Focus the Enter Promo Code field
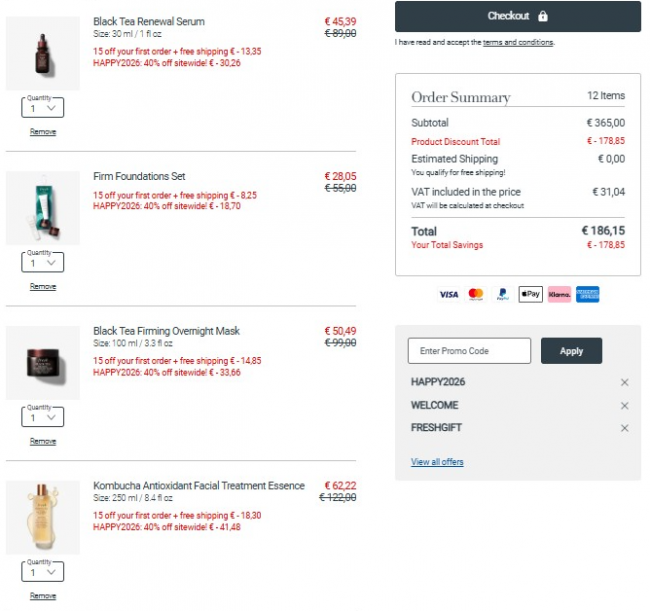This screenshot has width=650, height=611. [x=469, y=351]
